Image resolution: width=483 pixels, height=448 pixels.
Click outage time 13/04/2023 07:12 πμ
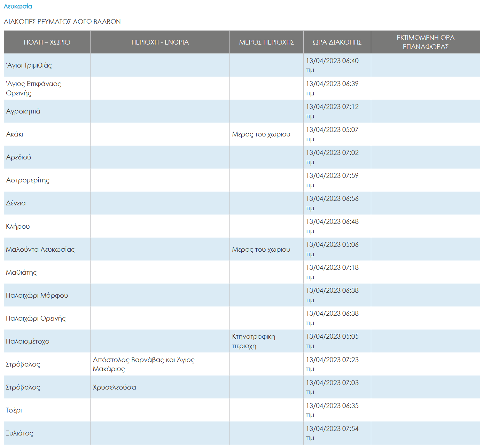point(337,111)
